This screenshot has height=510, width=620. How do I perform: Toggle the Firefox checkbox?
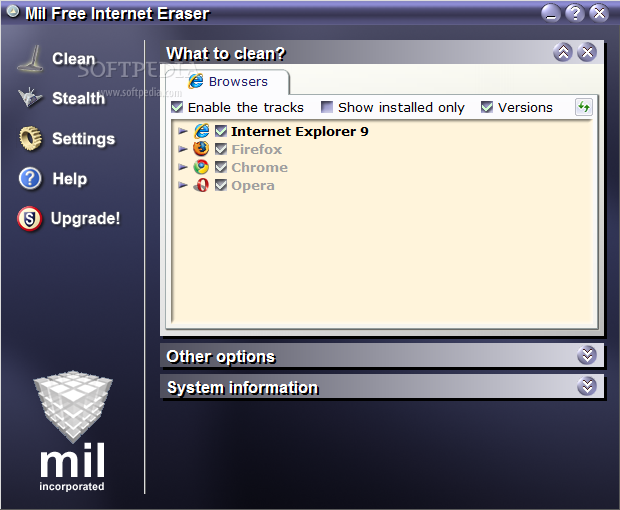221,149
